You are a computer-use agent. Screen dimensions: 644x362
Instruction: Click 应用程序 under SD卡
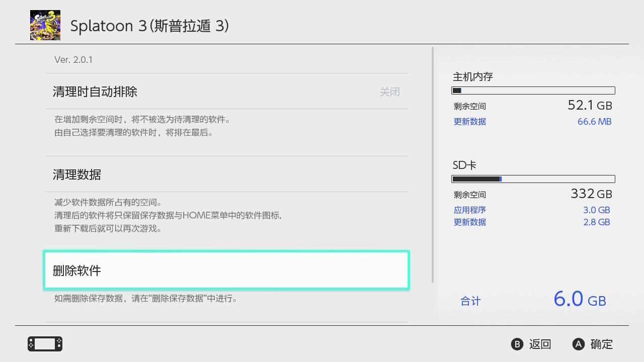tap(470, 210)
